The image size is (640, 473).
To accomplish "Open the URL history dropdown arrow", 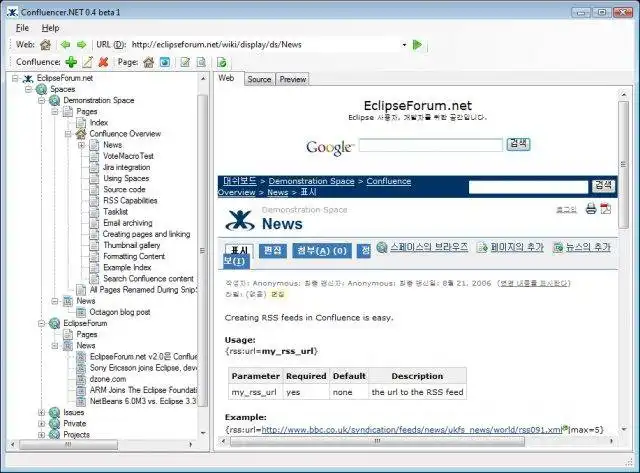I will [x=404, y=45].
